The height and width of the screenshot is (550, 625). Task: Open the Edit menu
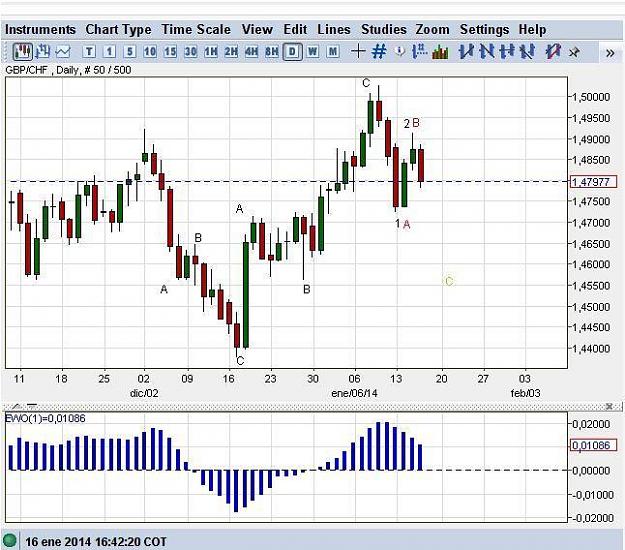pos(295,29)
